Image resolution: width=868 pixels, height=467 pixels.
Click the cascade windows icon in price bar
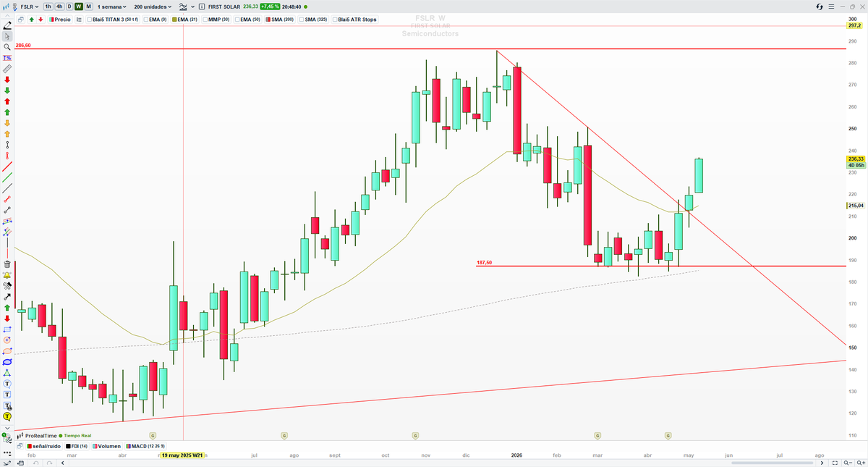click(x=20, y=20)
